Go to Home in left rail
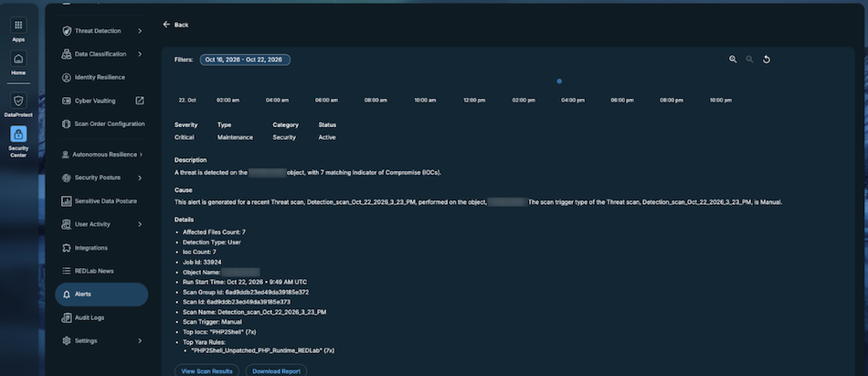The image size is (868, 376). pyautogui.click(x=18, y=59)
